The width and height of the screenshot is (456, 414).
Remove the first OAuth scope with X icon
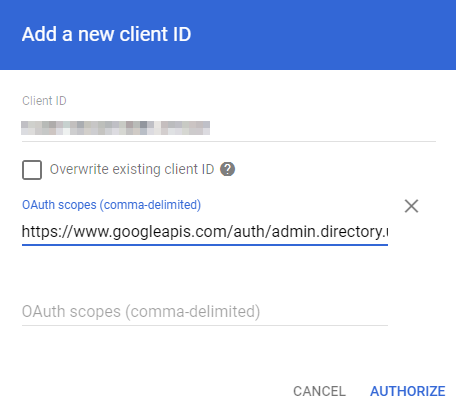(x=411, y=206)
